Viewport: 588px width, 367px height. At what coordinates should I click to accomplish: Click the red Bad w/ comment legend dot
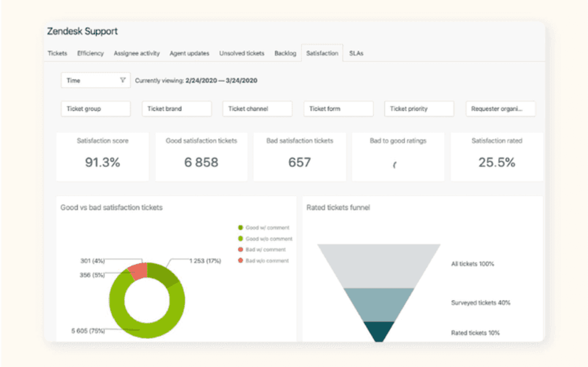coord(240,249)
